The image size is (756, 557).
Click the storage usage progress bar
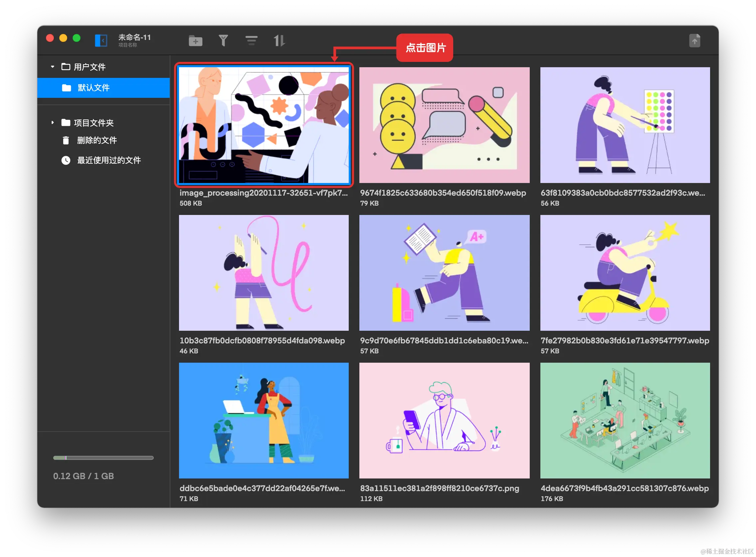point(103,458)
